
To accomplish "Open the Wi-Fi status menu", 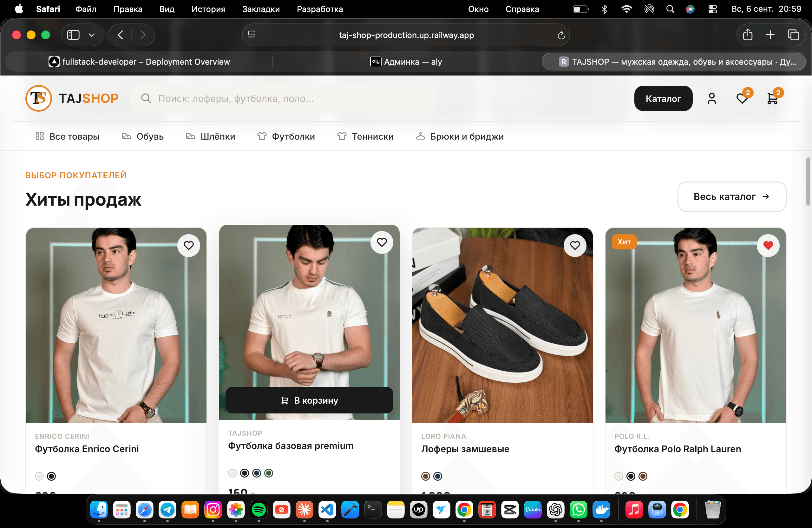I will pos(626,9).
